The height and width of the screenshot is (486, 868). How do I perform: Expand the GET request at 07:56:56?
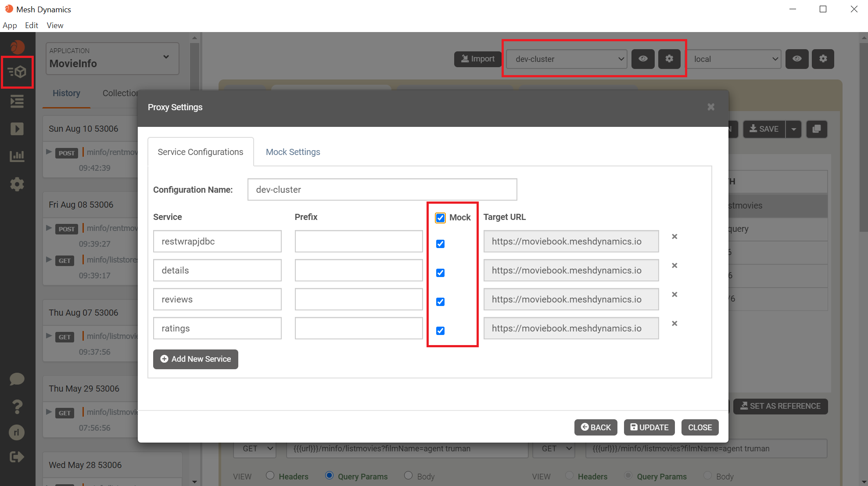(49, 412)
